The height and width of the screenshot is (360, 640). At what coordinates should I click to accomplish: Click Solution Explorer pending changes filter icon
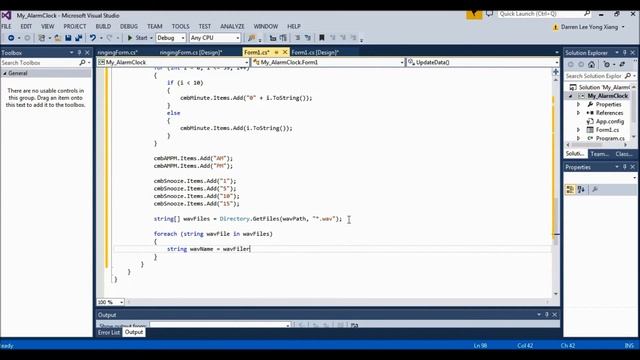pyautogui.click(x=607, y=64)
